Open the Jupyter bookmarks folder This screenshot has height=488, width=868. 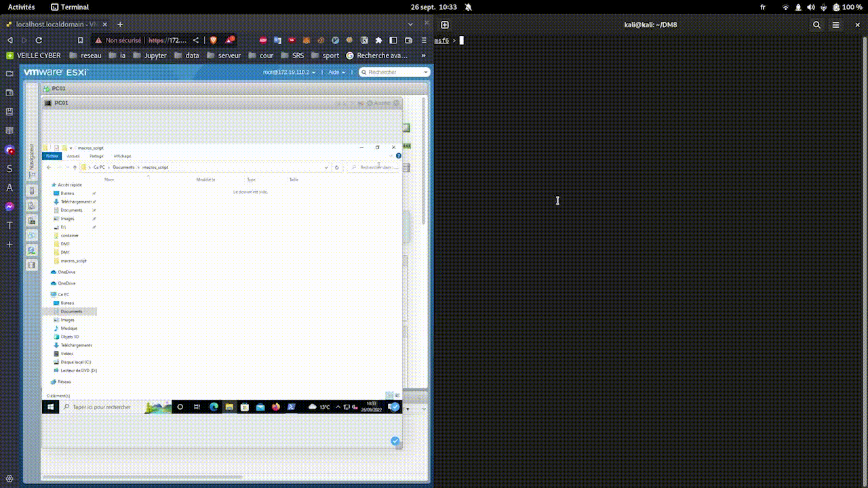click(150, 56)
